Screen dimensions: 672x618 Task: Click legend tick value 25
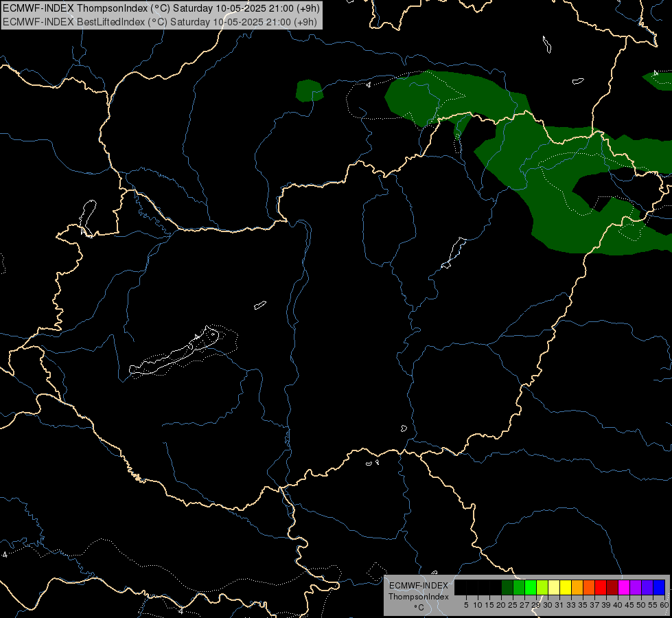click(x=513, y=605)
